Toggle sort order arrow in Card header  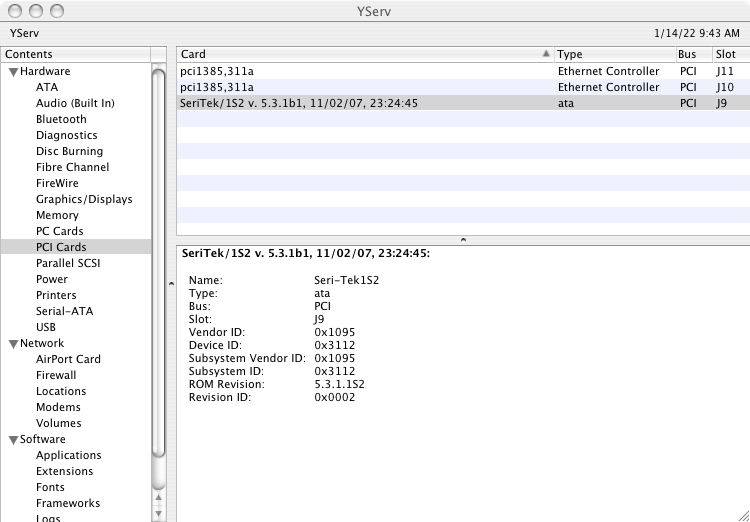546,54
